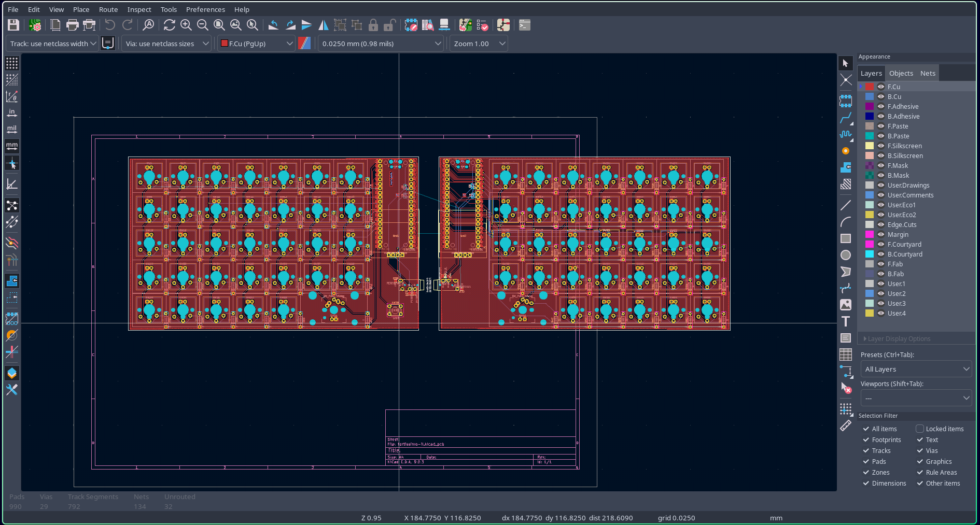Select the Edge.Cuts layer
This screenshot has width=980, height=525.
[x=902, y=225]
